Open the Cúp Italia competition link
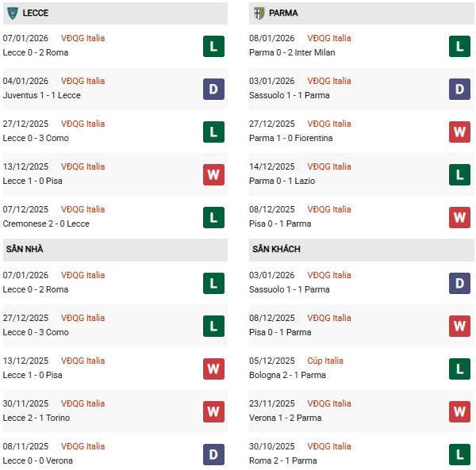This screenshot has height=470, width=476. pos(326,361)
